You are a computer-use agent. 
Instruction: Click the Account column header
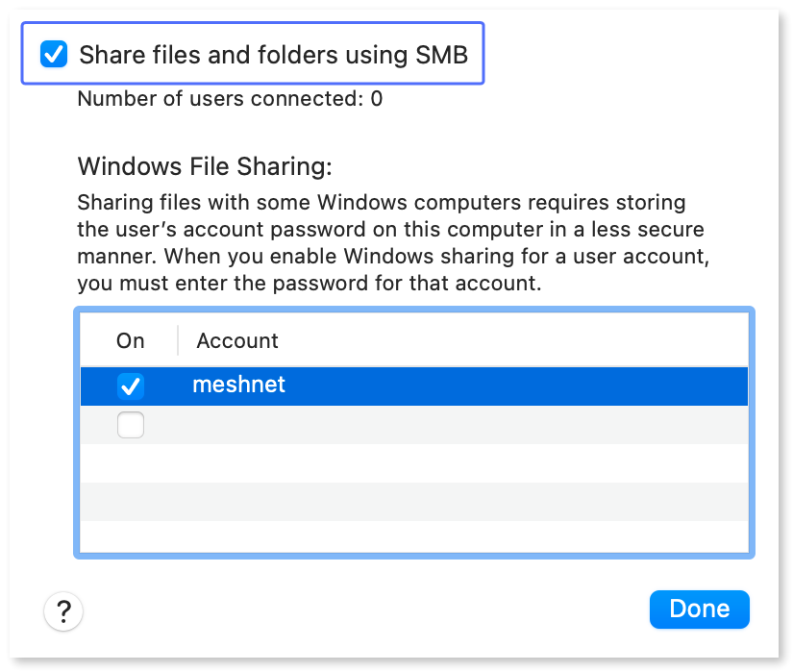(236, 340)
